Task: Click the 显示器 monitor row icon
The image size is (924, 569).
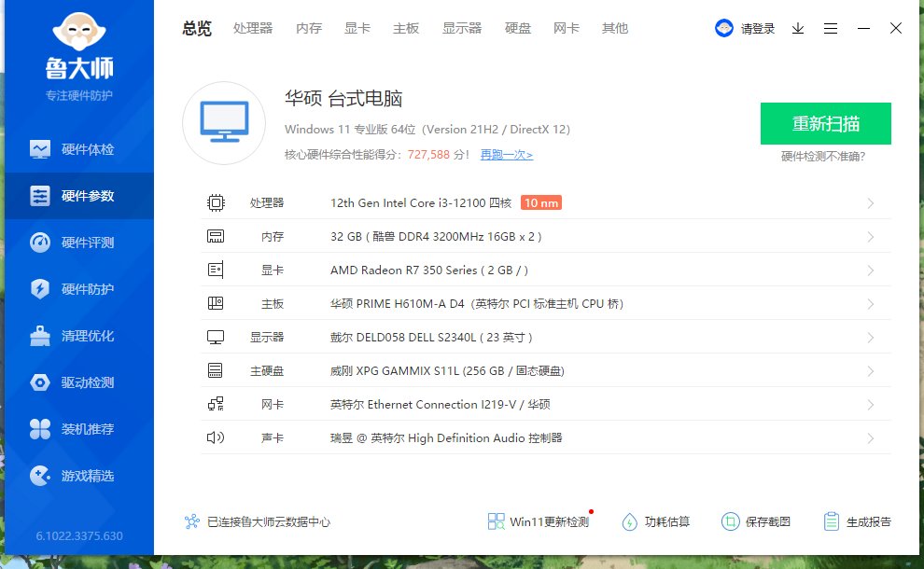Action: coord(216,337)
